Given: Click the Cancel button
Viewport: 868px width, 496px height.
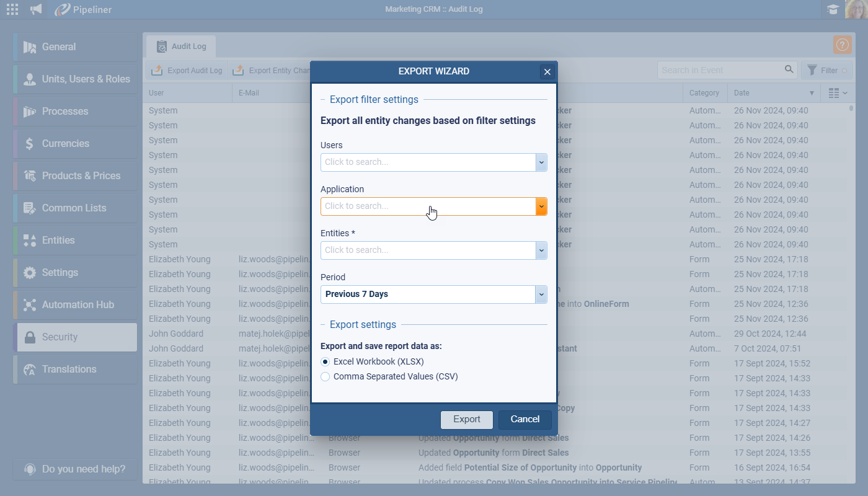Looking at the screenshot, I should 525,420.
